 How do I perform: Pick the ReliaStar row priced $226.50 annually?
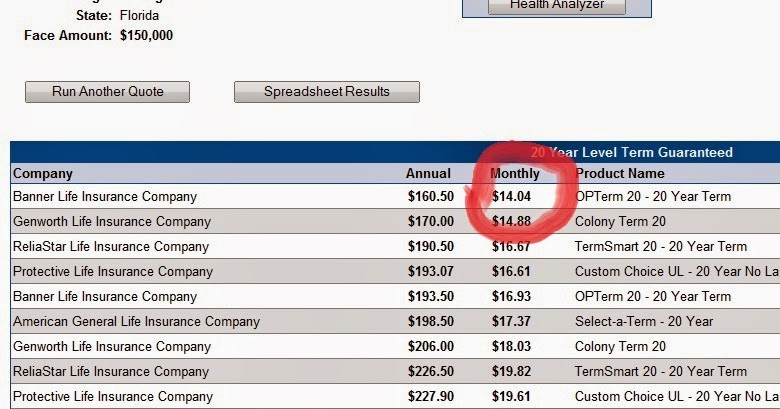coord(395,371)
